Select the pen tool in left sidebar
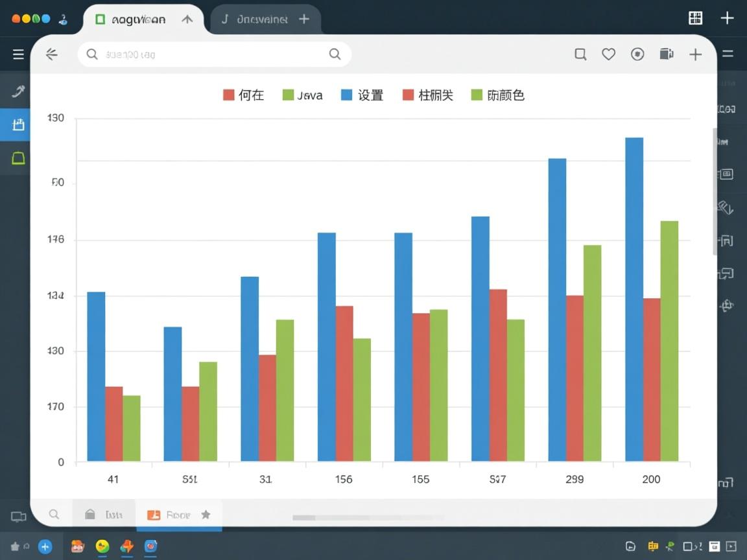The height and width of the screenshot is (560, 747). 18,91
